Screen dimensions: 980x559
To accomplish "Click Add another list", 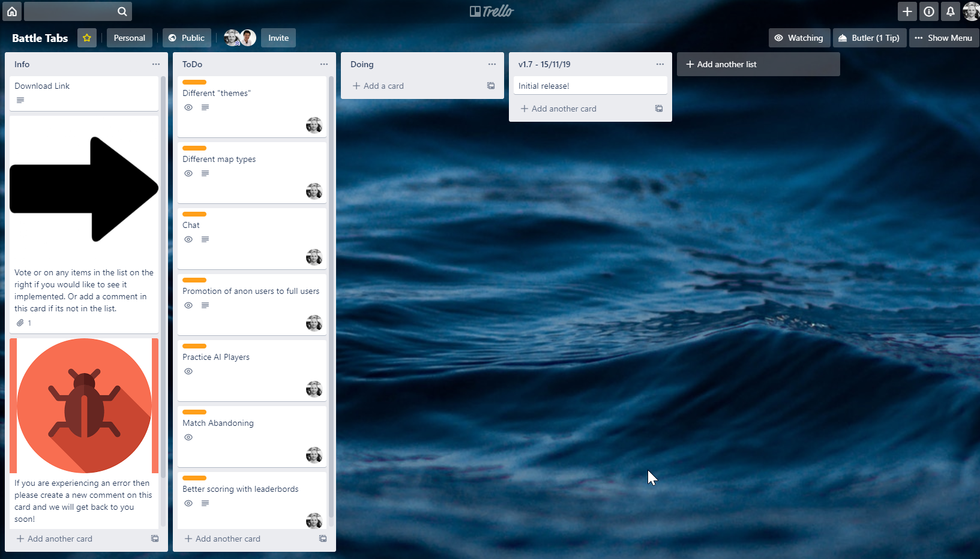I will 758,64.
